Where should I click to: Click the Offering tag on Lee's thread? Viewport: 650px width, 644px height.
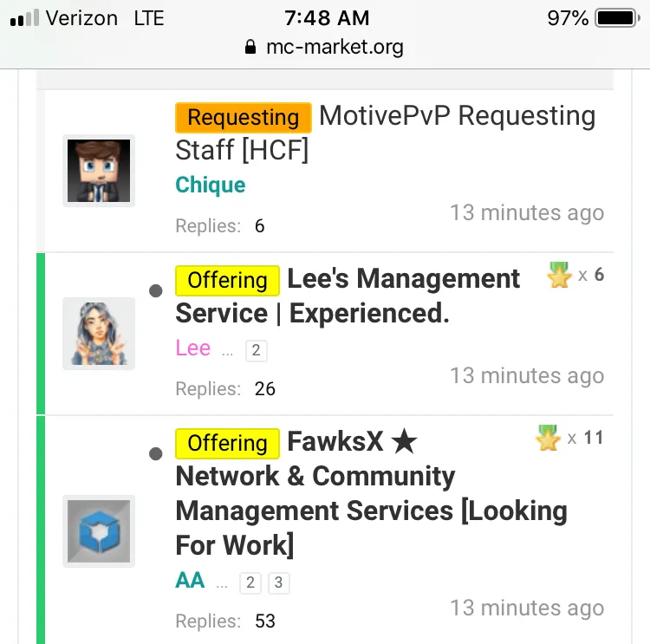(227, 280)
